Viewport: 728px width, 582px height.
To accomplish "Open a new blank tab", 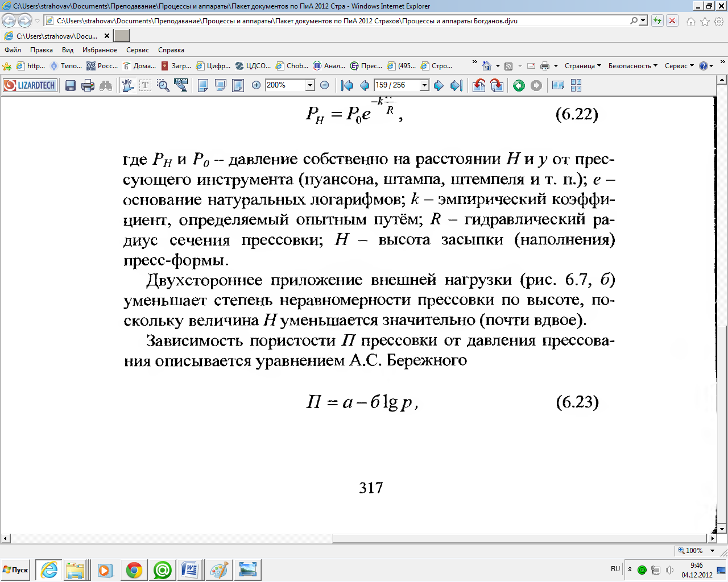I will 122,36.
